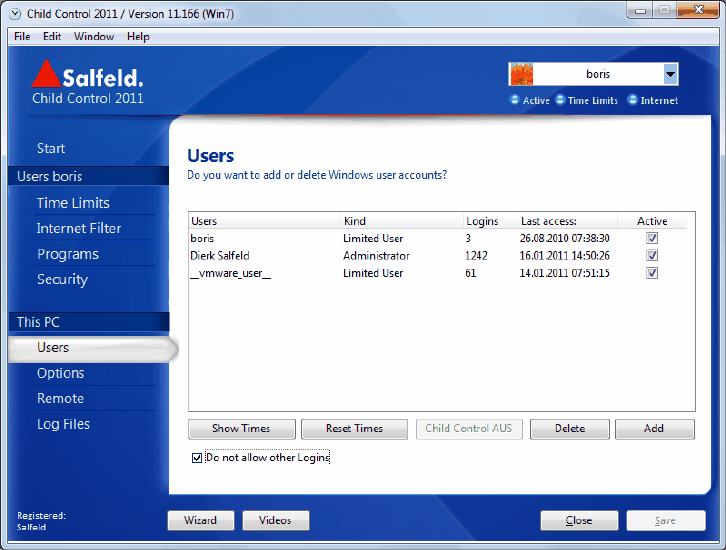Select the boris user row
726x550 pixels.
pyautogui.click(x=438, y=238)
